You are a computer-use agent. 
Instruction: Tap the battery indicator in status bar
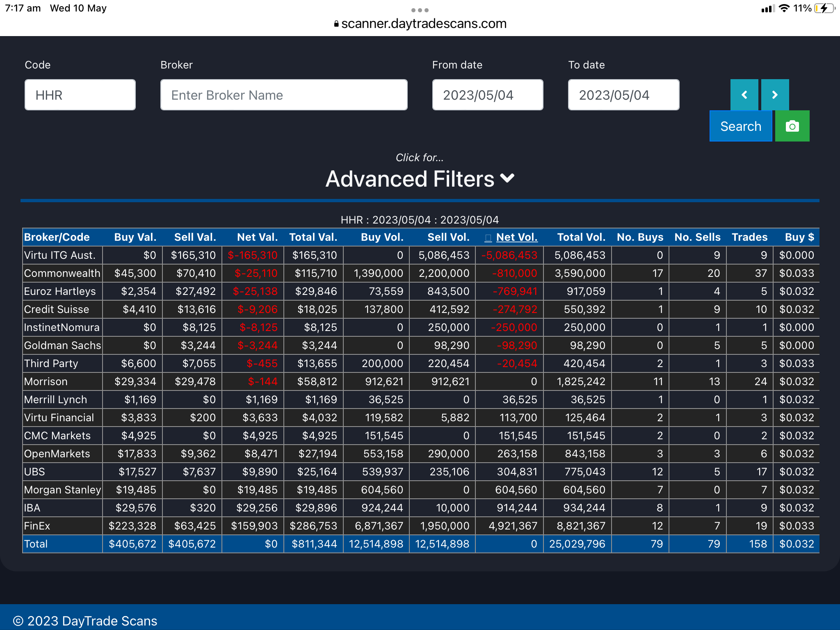[x=824, y=8]
